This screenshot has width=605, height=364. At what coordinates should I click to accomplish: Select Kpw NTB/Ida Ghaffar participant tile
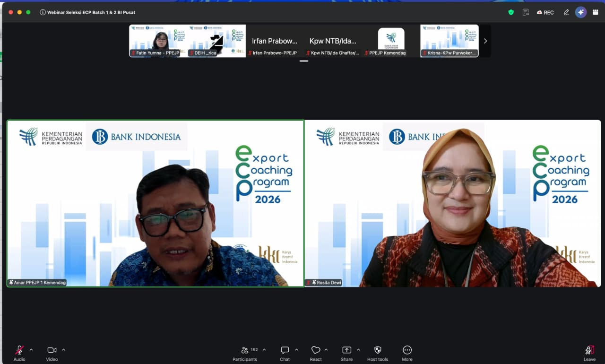click(333, 41)
